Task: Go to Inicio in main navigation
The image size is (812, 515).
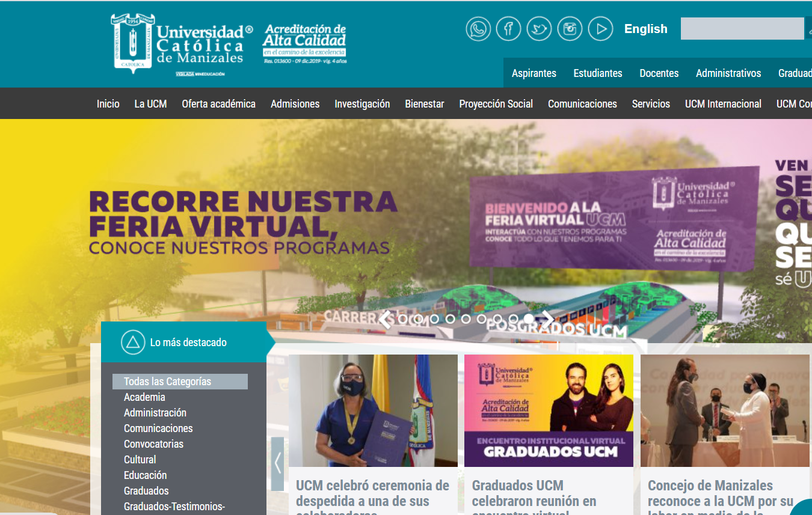Action: pos(108,104)
